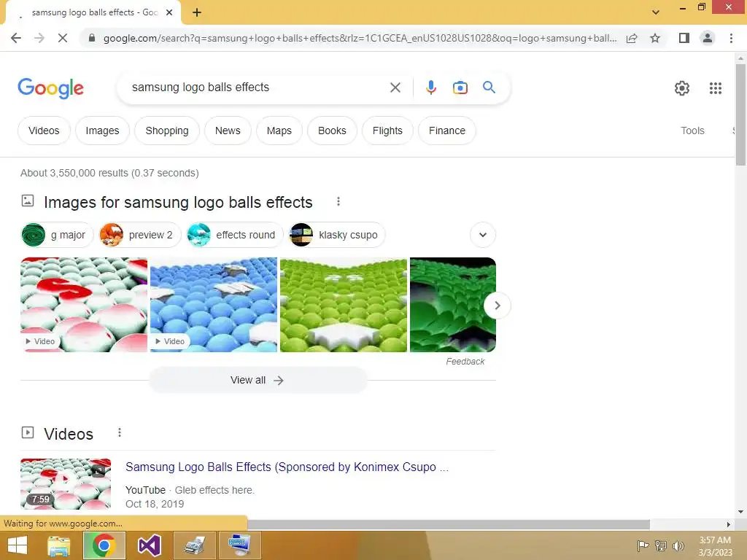The height and width of the screenshot is (560, 747).
Task: Click the View all images button
Action: pos(258,380)
